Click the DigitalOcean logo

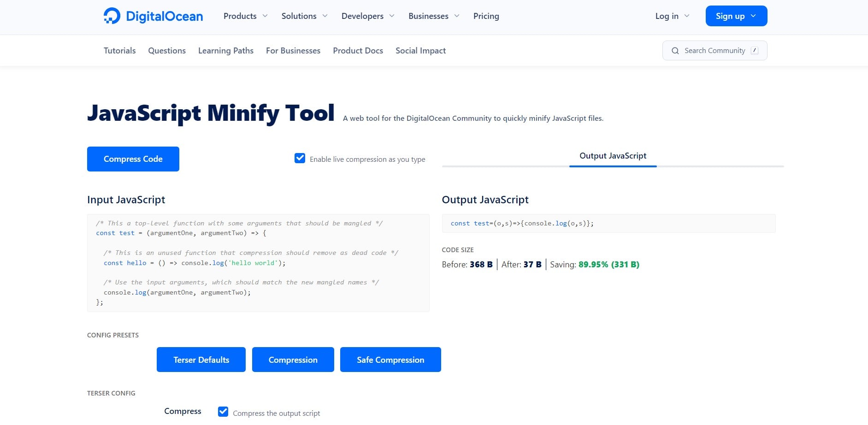pos(153,16)
